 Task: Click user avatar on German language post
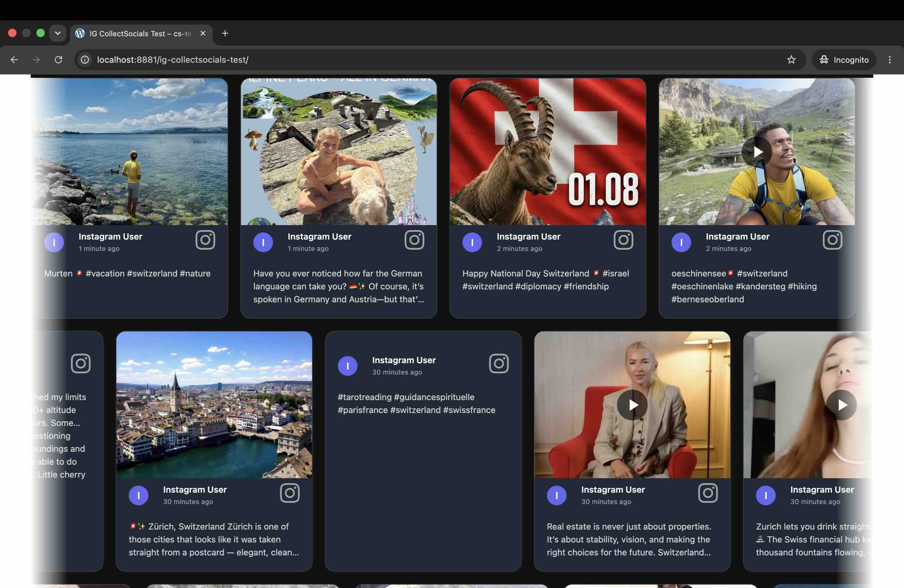(x=263, y=242)
